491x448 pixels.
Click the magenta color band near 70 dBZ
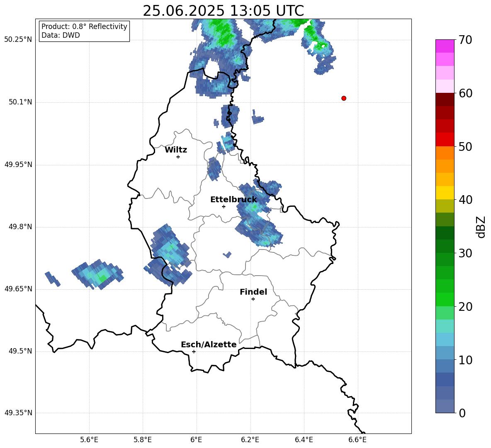click(445, 46)
